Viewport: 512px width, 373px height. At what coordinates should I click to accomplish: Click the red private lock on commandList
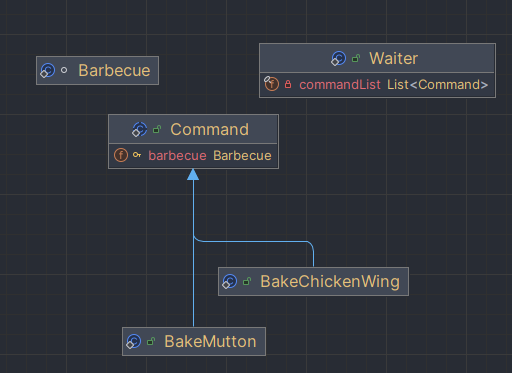point(288,84)
